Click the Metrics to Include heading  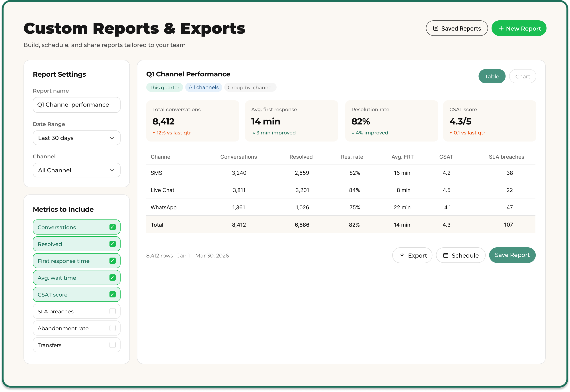click(x=63, y=210)
